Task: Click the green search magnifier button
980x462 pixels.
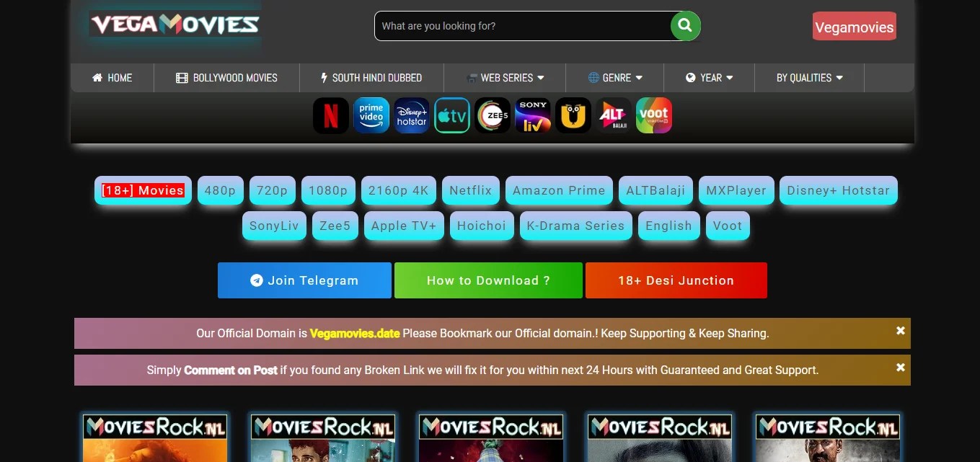Action: pos(686,26)
